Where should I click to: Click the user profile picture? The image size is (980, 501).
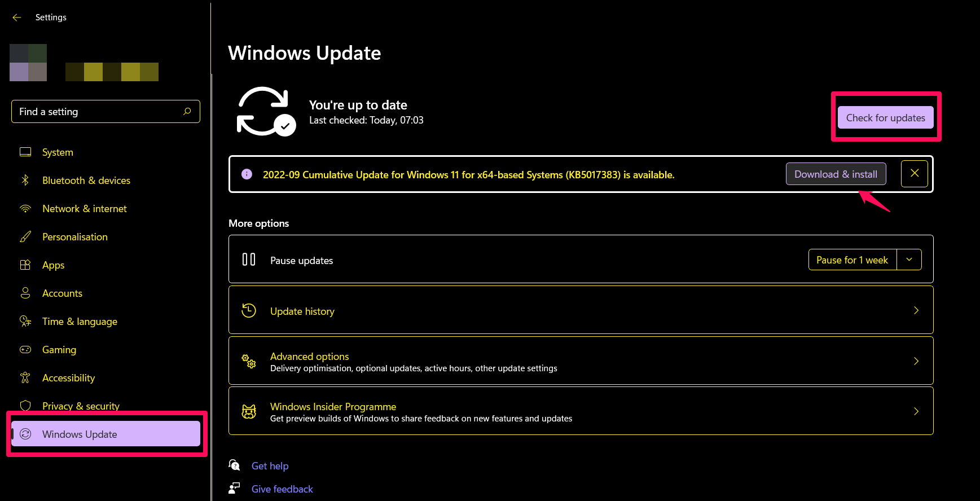[x=28, y=63]
